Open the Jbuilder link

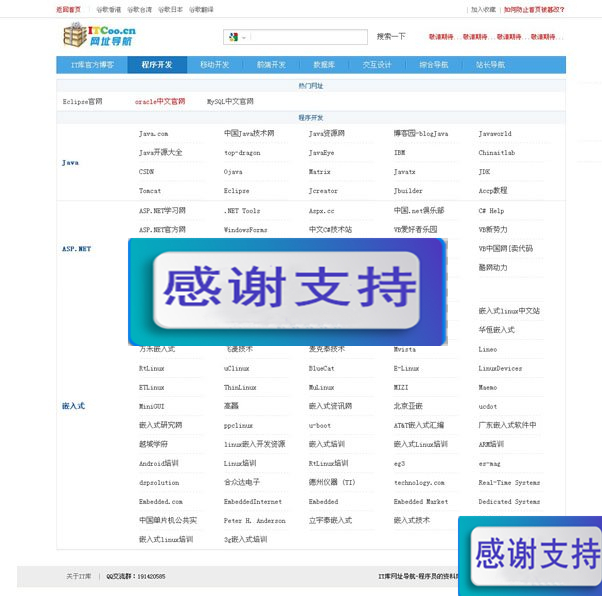click(x=408, y=191)
